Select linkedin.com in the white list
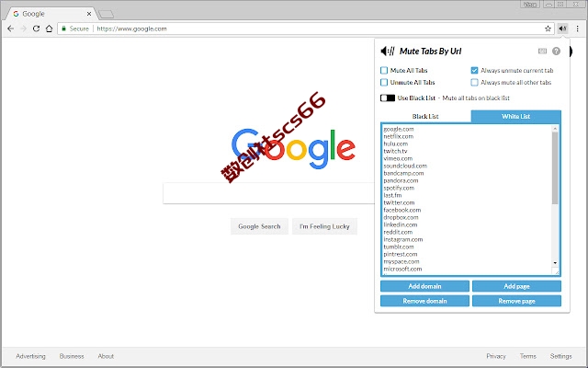588x368 pixels. click(x=401, y=224)
